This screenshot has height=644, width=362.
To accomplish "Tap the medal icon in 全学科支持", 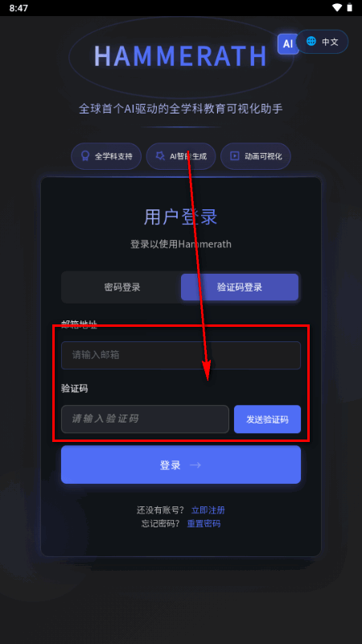I will [85, 156].
